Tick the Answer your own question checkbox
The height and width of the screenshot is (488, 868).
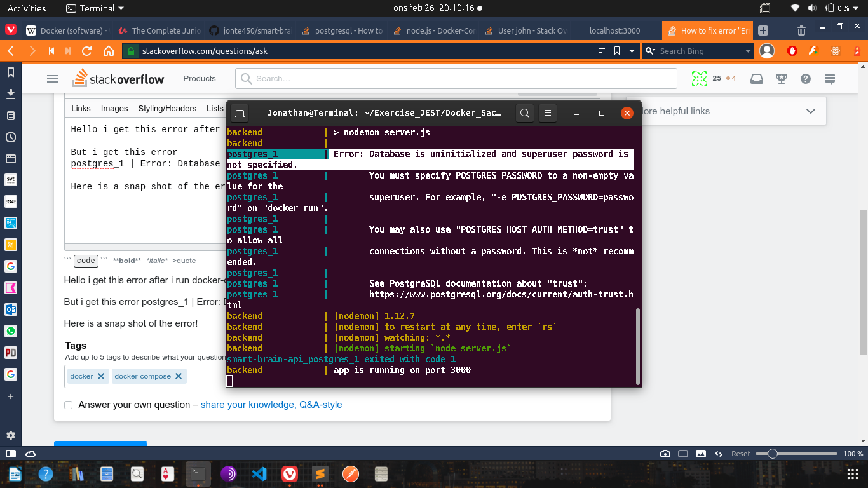click(x=69, y=405)
